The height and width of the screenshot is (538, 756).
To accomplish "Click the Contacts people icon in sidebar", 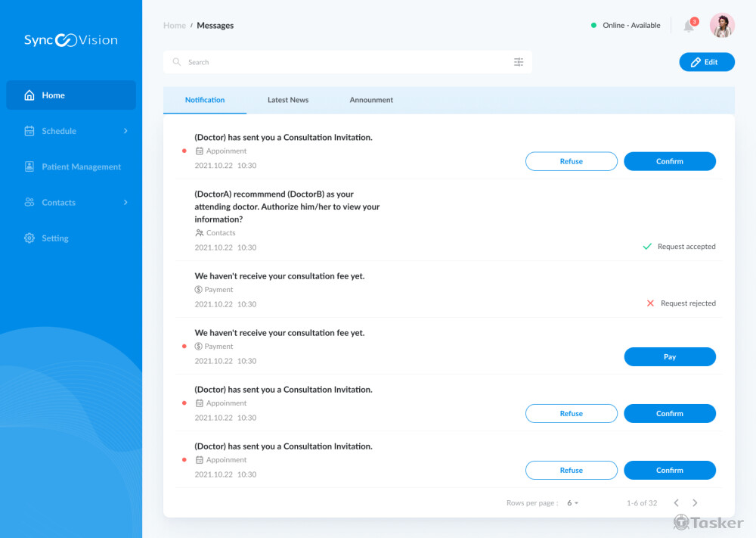I will [29, 203].
